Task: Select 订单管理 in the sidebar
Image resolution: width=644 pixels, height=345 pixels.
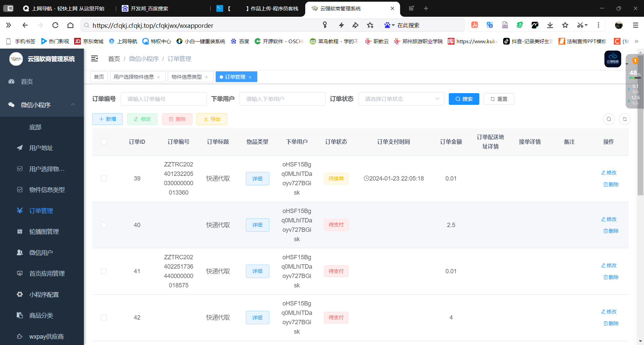Action: [x=42, y=211]
